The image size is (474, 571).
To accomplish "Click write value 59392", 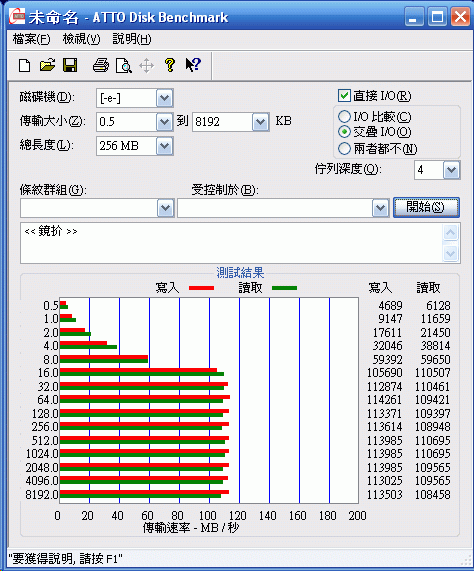I will pos(387,360).
